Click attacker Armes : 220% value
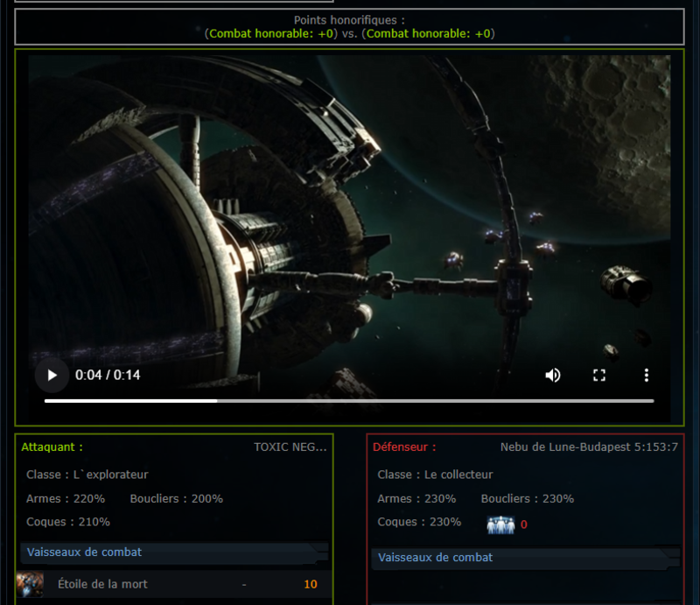The image size is (700, 605). click(x=66, y=499)
